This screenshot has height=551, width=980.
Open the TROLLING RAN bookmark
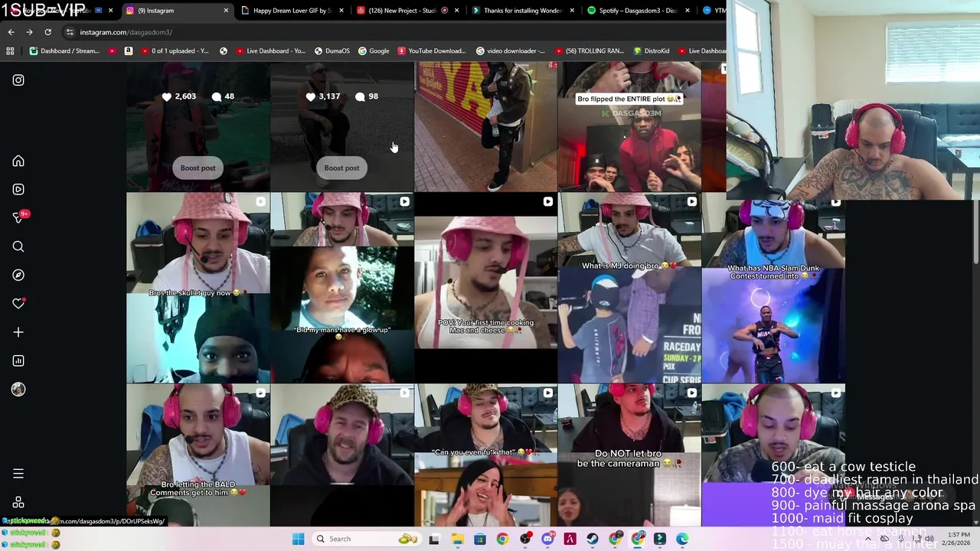(x=589, y=51)
